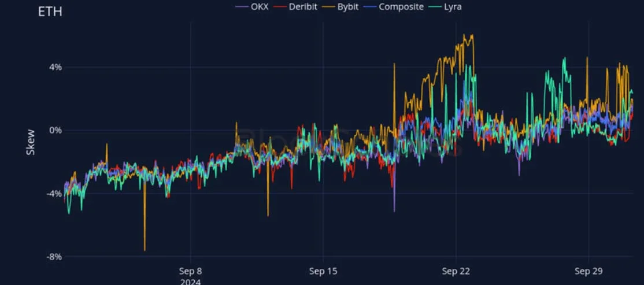This screenshot has height=285, width=644.
Task: Click the Sep 8 date label
Action: (191, 271)
